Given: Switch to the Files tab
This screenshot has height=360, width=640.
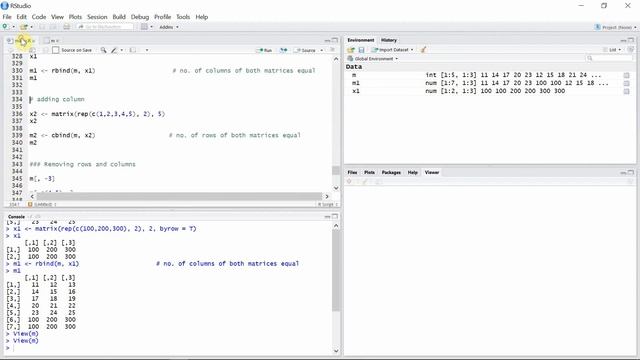Looking at the screenshot, I should coord(352,172).
